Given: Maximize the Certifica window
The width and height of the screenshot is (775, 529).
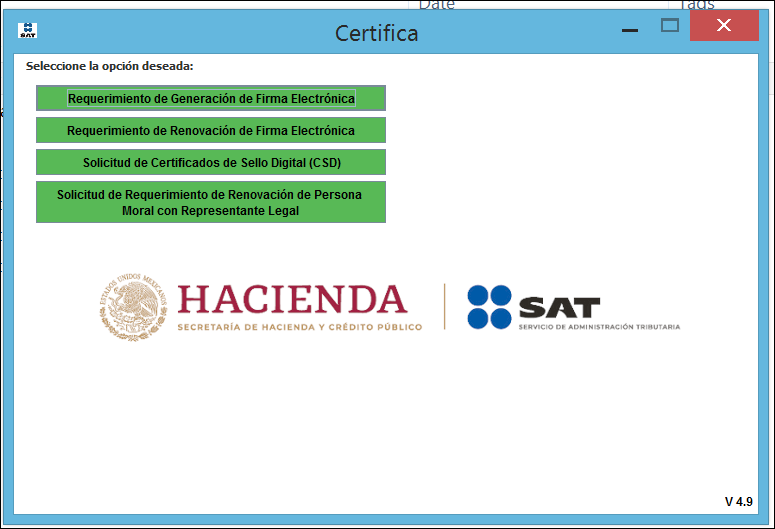Looking at the screenshot, I should click(x=670, y=25).
